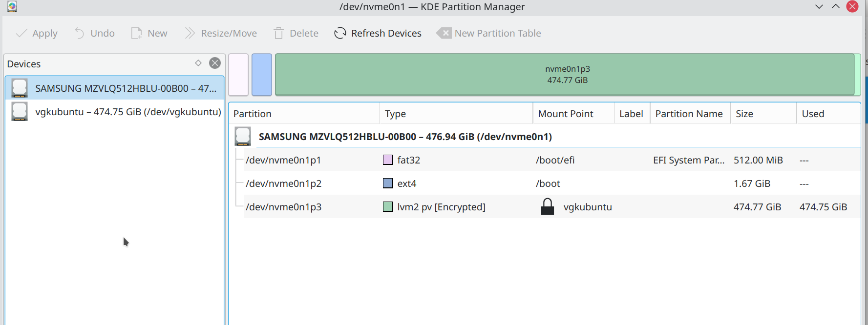This screenshot has width=868, height=325.
Task: Click the 512.00 MiB size cell
Action: tap(758, 160)
